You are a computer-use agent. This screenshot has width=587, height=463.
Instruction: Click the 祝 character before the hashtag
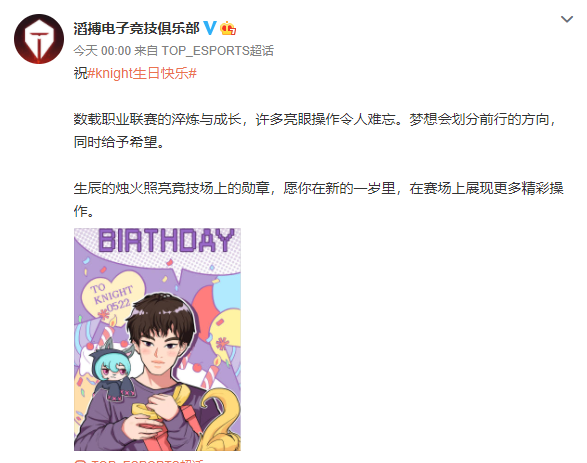(x=80, y=73)
